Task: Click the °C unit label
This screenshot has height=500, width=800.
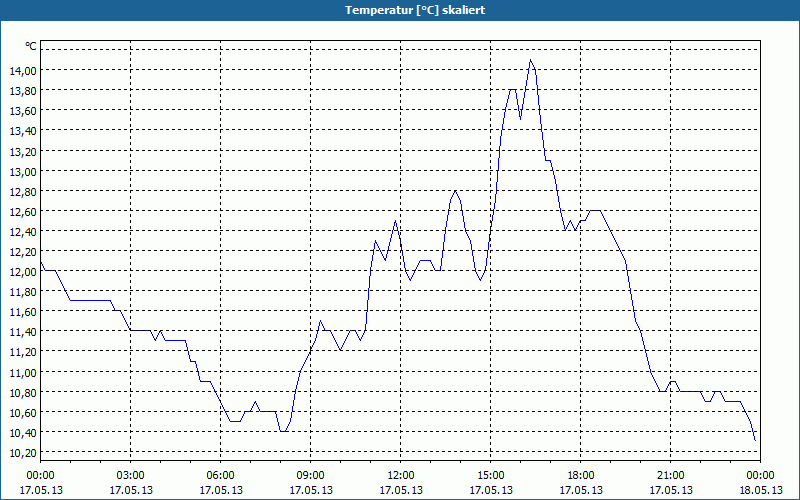Action: click(31, 46)
